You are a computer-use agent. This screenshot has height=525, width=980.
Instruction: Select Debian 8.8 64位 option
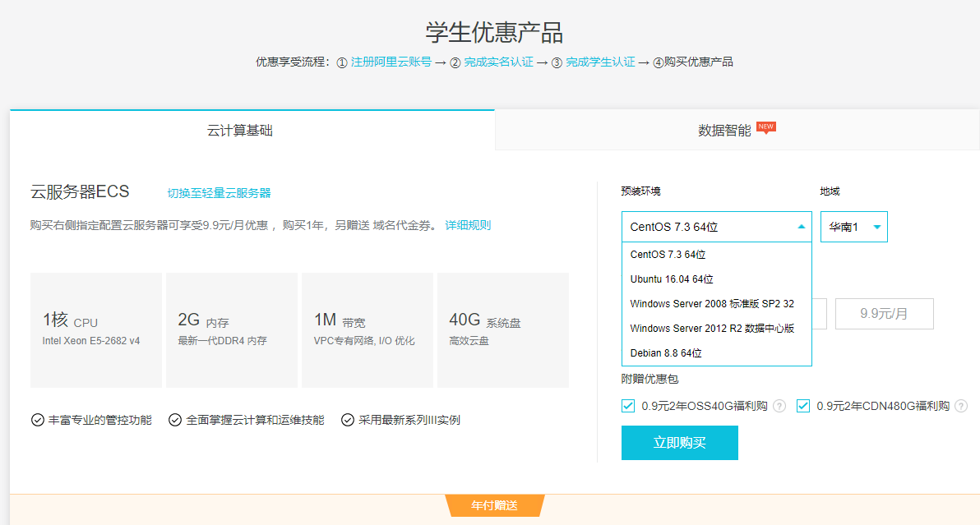[717, 353]
